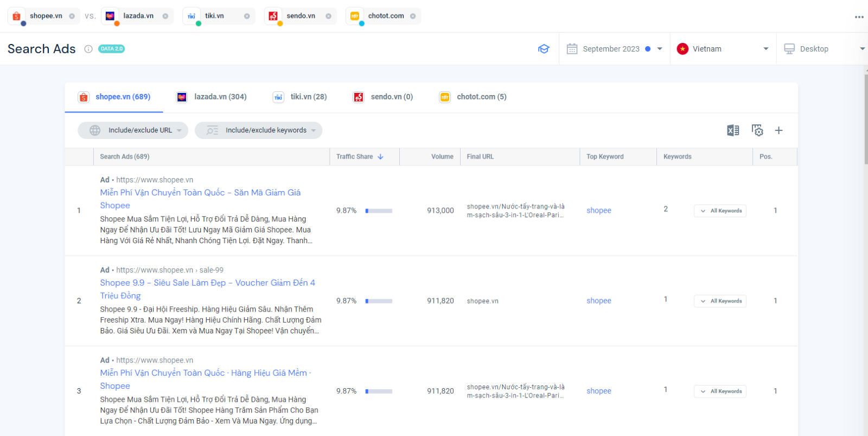Image resolution: width=868 pixels, height=436 pixels.
Task: Click the Traffic Share sort arrow
Action: click(380, 157)
